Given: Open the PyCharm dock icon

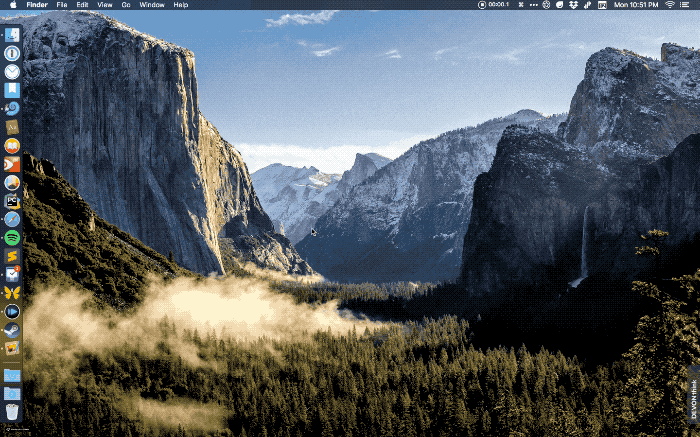Looking at the screenshot, I should pyautogui.click(x=12, y=201).
